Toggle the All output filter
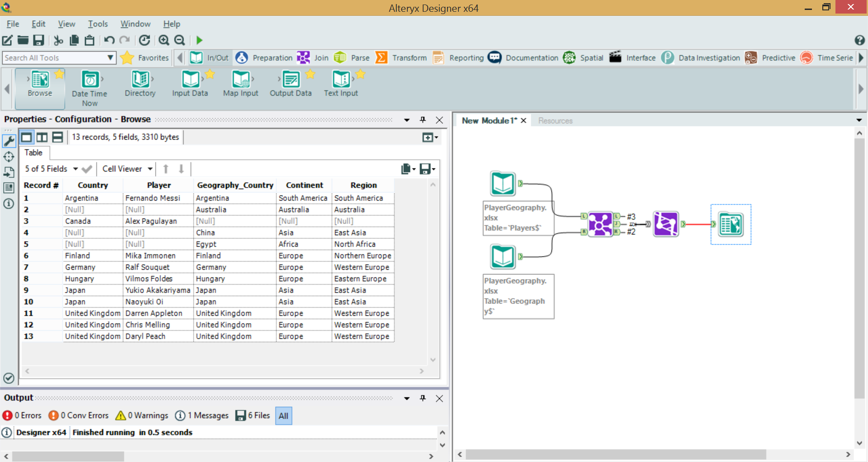The height and width of the screenshot is (462, 868). pyautogui.click(x=283, y=416)
